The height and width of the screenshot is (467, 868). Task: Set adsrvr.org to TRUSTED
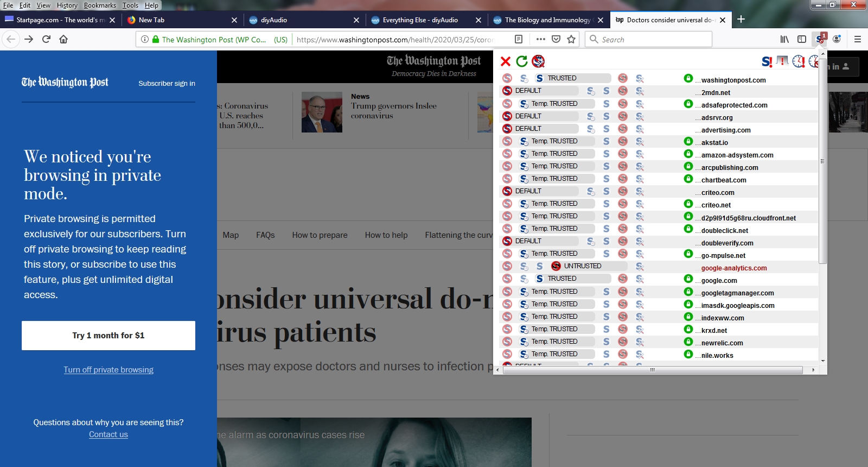[607, 116]
